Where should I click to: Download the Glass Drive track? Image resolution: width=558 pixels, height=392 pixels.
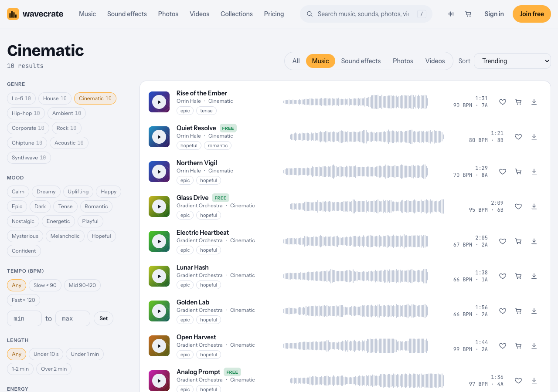click(x=534, y=206)
